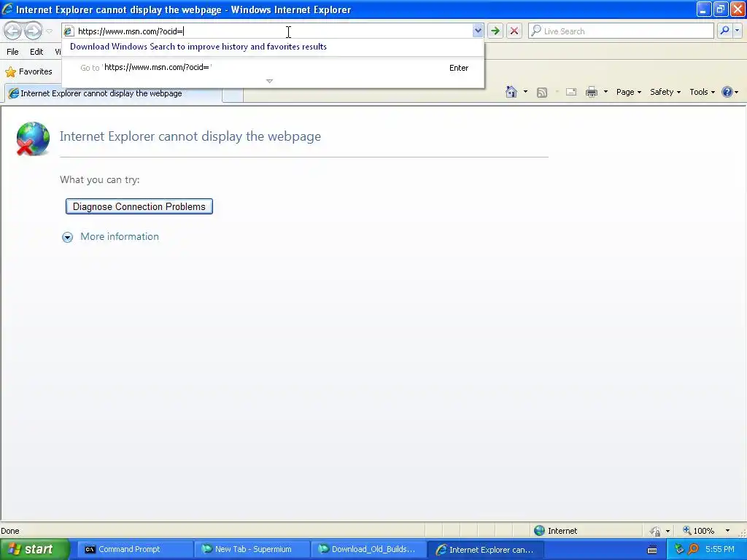Image resolution: width=747 pixels, height=560 pixels.
Task: Click the Favorites star button
Action: (x=28, y=71)
